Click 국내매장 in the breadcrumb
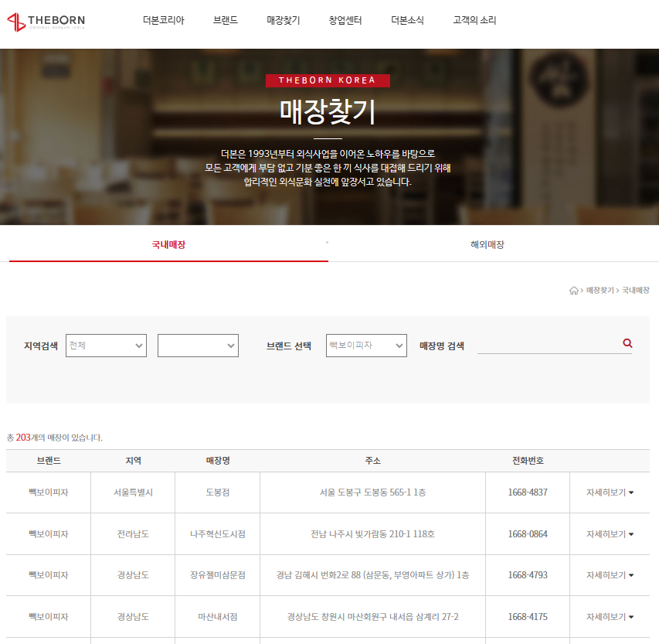This screenshot has width=659, height=644. point(636,290)
